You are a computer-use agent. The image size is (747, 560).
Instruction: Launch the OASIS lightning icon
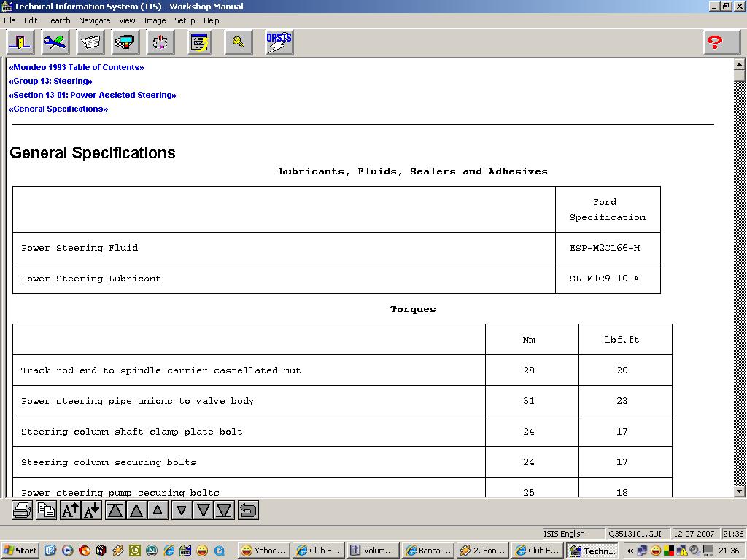[279, 42]
